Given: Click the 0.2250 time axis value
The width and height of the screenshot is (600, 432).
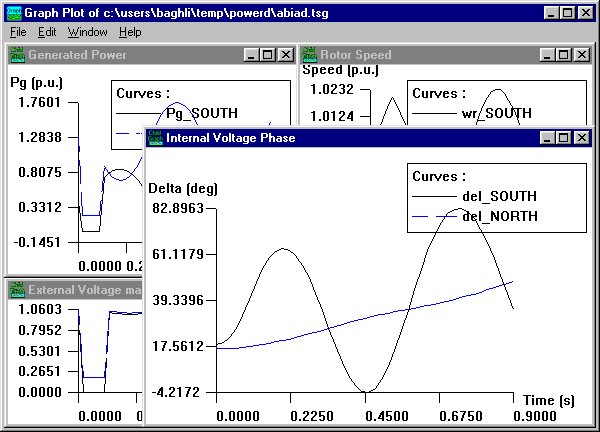Looking at the screenshot, I should [312, 416].
